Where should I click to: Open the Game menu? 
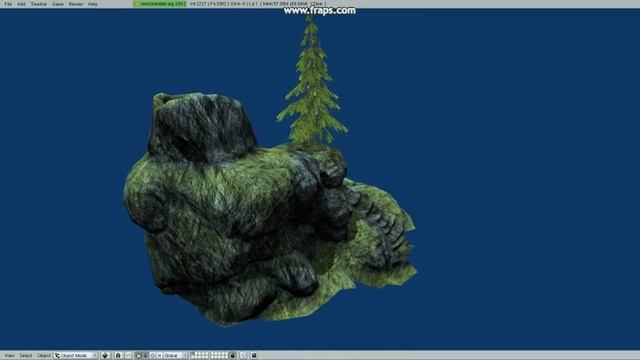point(58,4)
